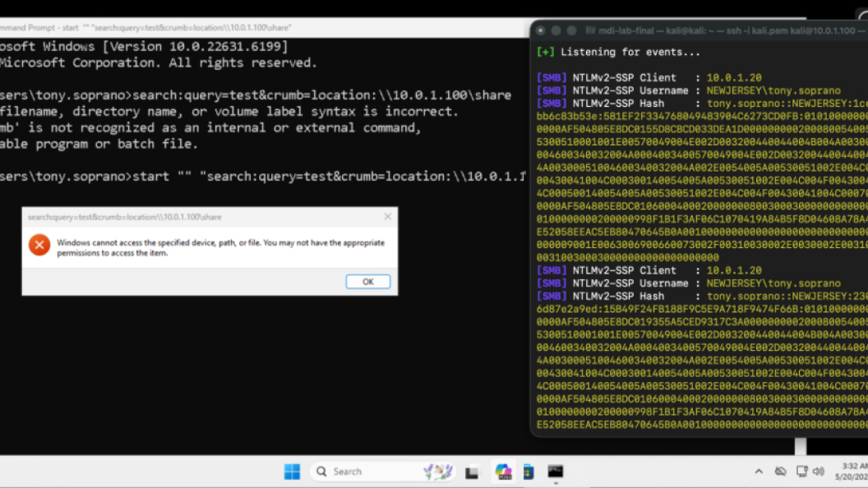Click the first search:query command line

pos(255,95)
